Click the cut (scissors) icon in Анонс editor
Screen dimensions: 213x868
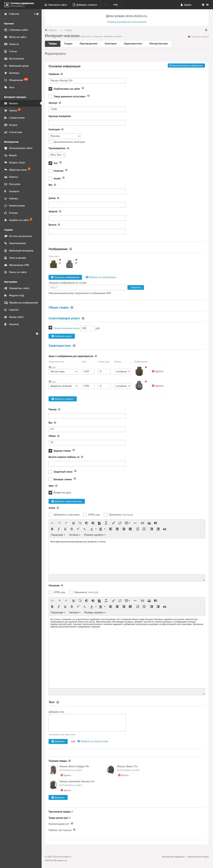click(73, 523)
